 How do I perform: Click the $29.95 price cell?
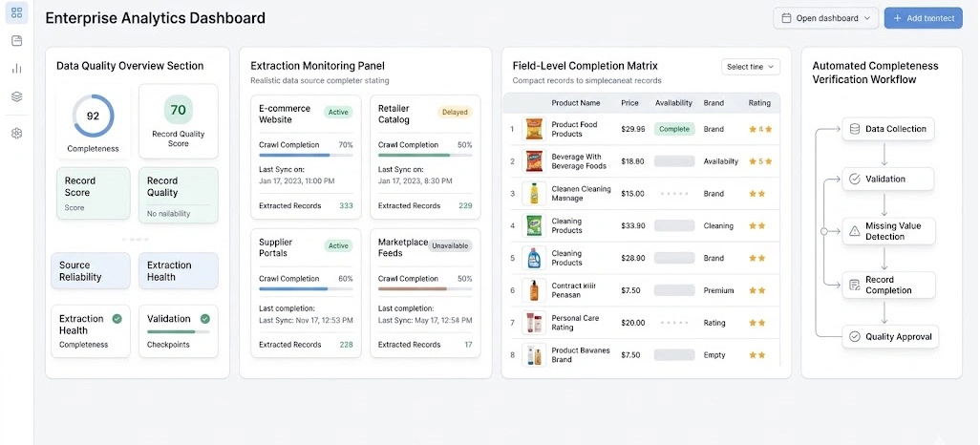tap(632, 129)
